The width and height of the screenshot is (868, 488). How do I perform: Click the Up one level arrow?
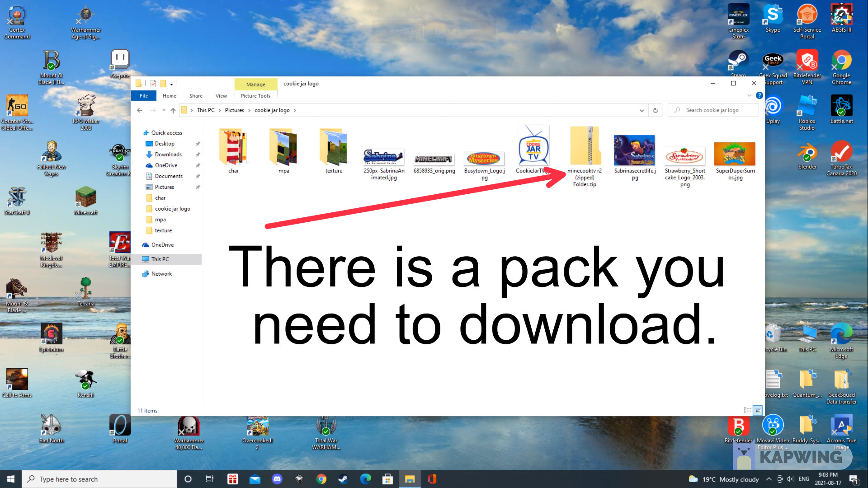tap(173, 110)
